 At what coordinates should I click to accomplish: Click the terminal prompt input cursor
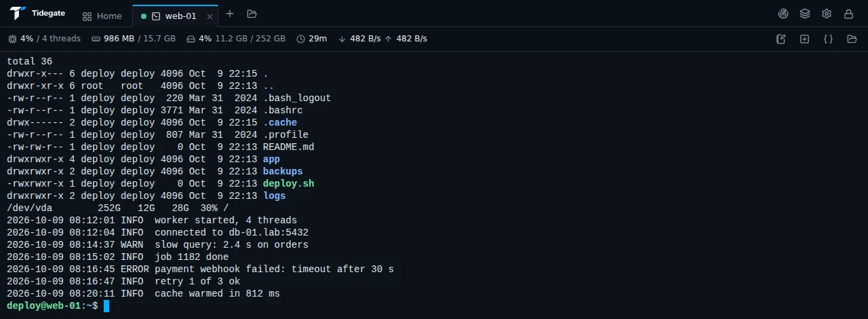pos(106,306)
